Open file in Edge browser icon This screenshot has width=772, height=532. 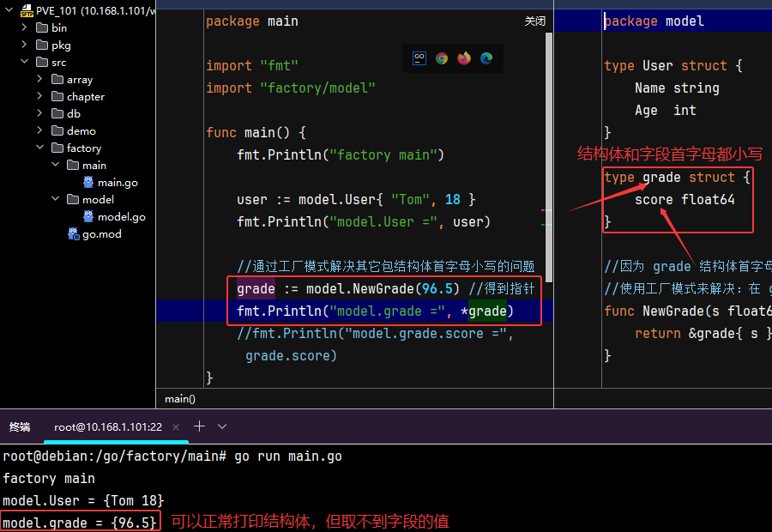point(486,58)
